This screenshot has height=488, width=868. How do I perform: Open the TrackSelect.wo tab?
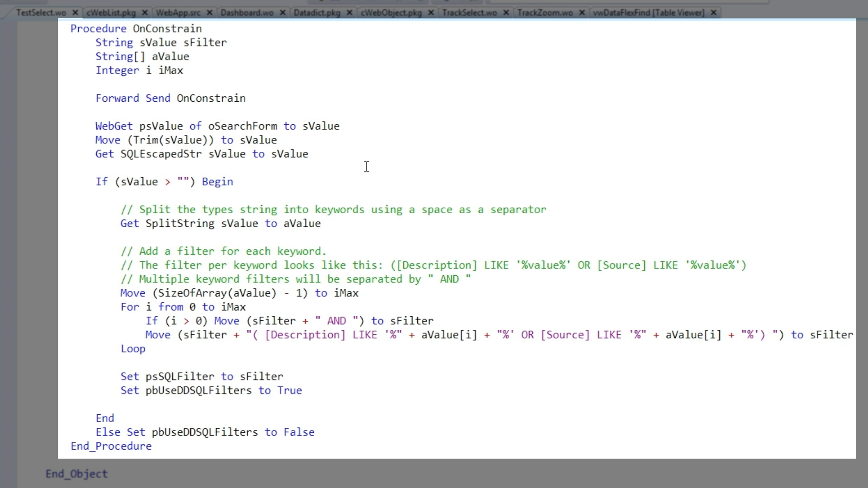pyautogui.click(x=469, y=13)
